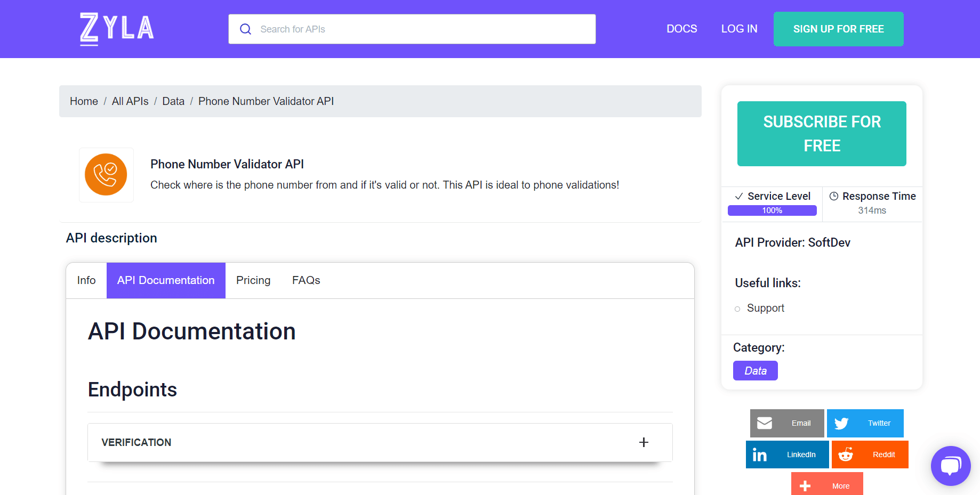980x495 pixels.
Task: Select the API Documentation tab
Action: click(166, 280)
